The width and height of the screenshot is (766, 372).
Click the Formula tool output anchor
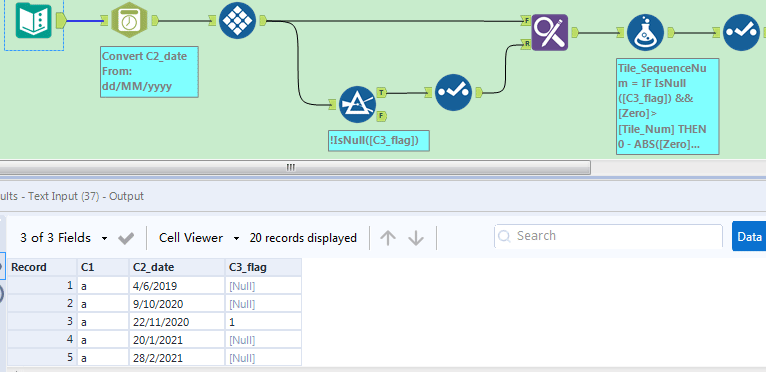pos(670,32)
